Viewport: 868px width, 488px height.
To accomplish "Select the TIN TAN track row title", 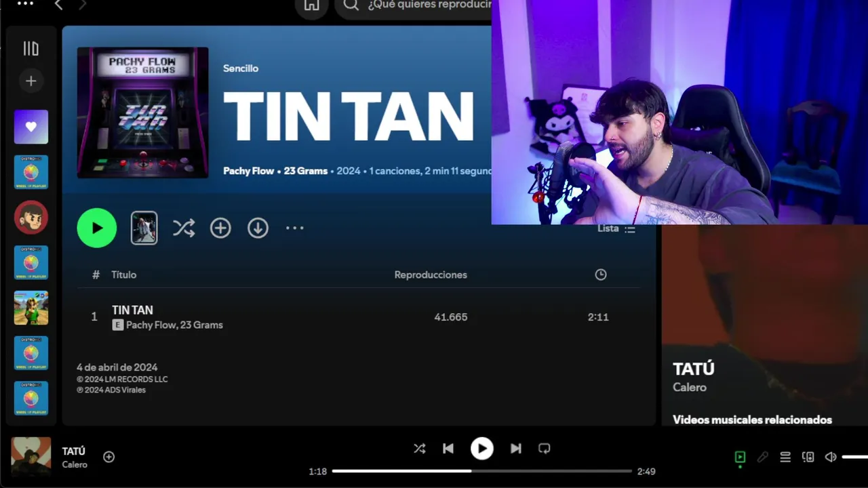I will tap(132, 310).
